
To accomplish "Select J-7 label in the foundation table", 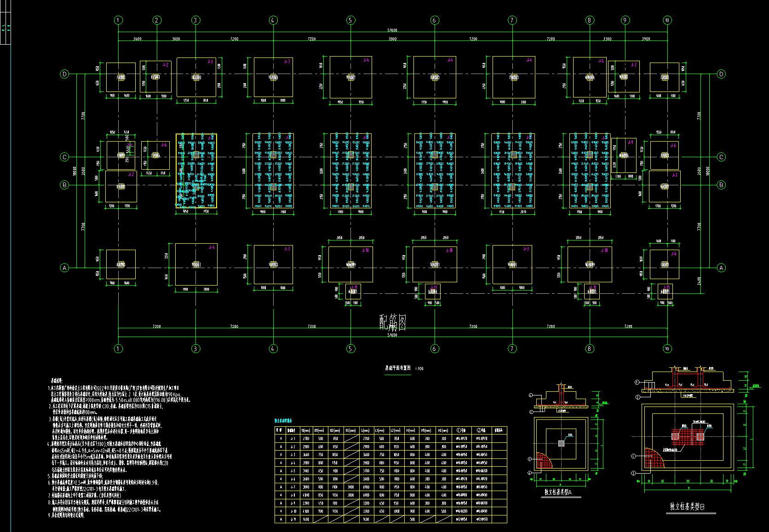I will [x=293, y=487].
